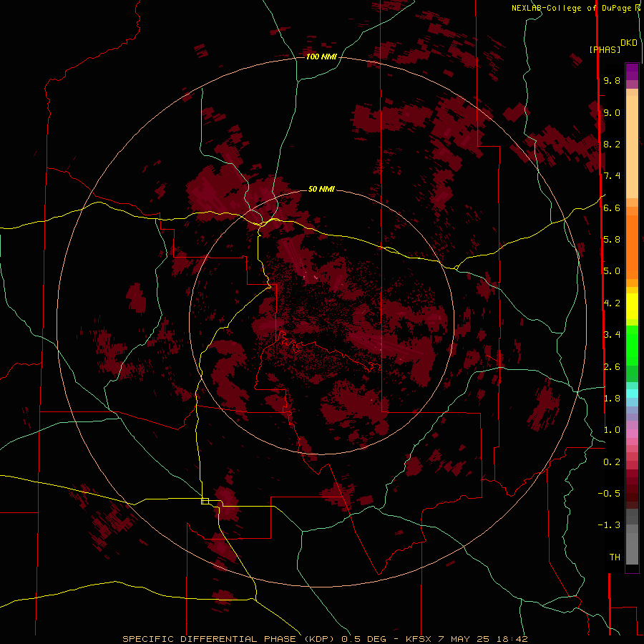Click the 5.8 scale value
This screenshot has height=644, width=644.
tap(612, 240)
